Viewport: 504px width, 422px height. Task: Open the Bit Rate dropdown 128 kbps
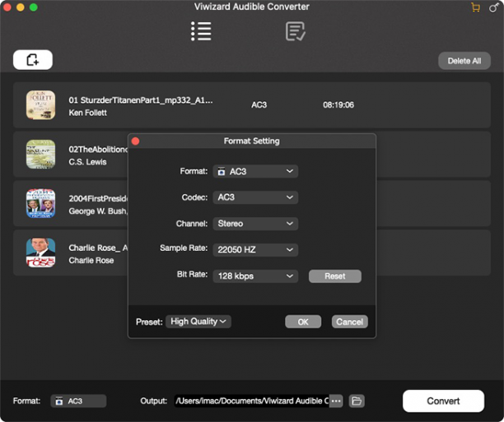255,276
